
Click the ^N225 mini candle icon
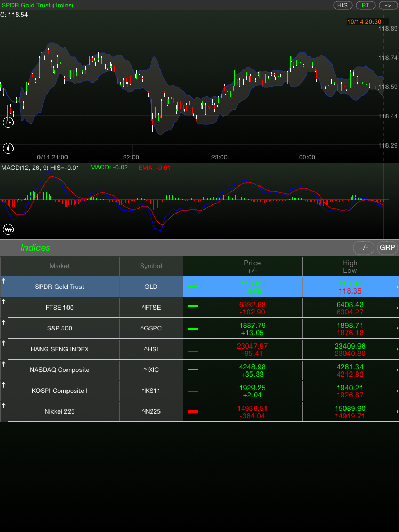point(193,411)
